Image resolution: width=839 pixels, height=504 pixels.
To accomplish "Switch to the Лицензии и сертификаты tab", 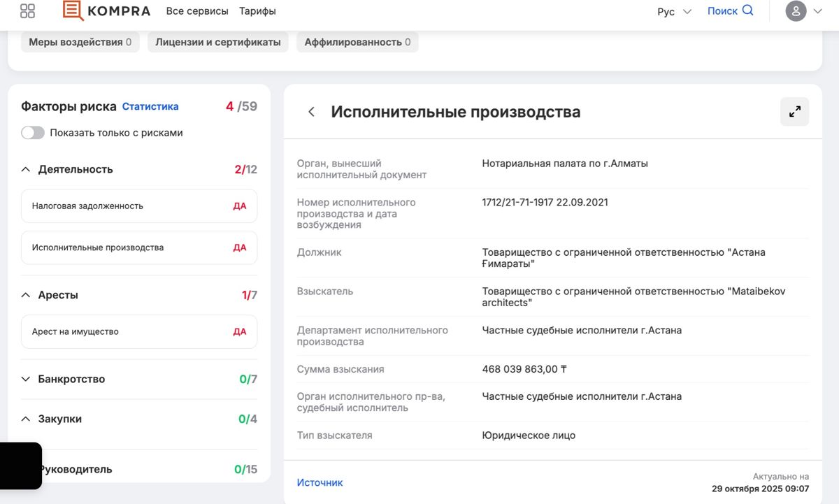I will tap(217, 42).
